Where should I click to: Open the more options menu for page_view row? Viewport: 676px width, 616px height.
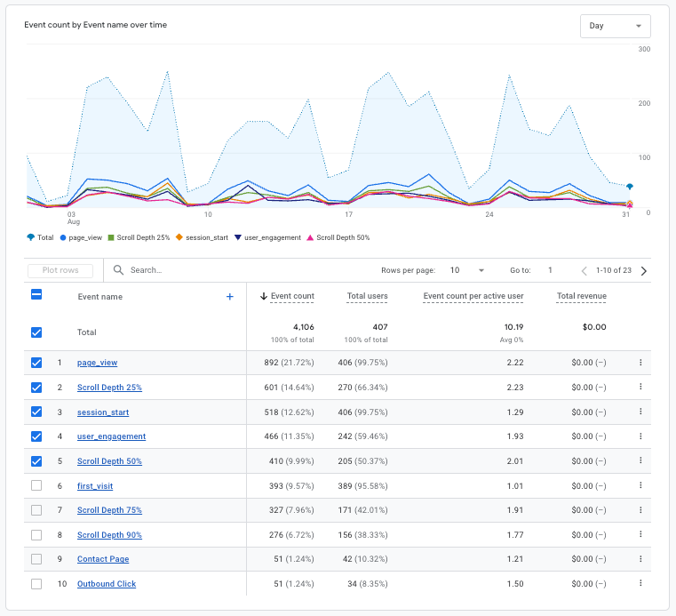640,363
